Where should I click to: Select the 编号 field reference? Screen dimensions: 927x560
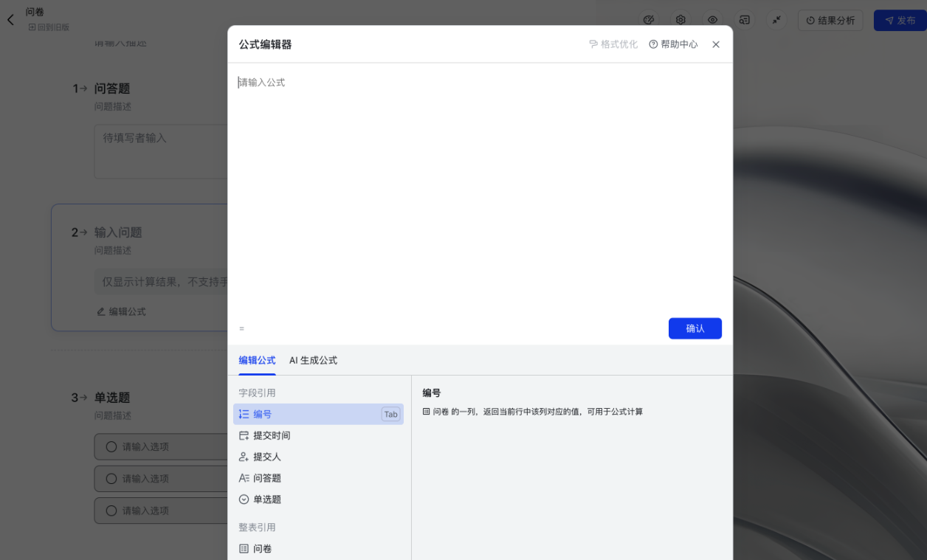click(x=318, y=414)
